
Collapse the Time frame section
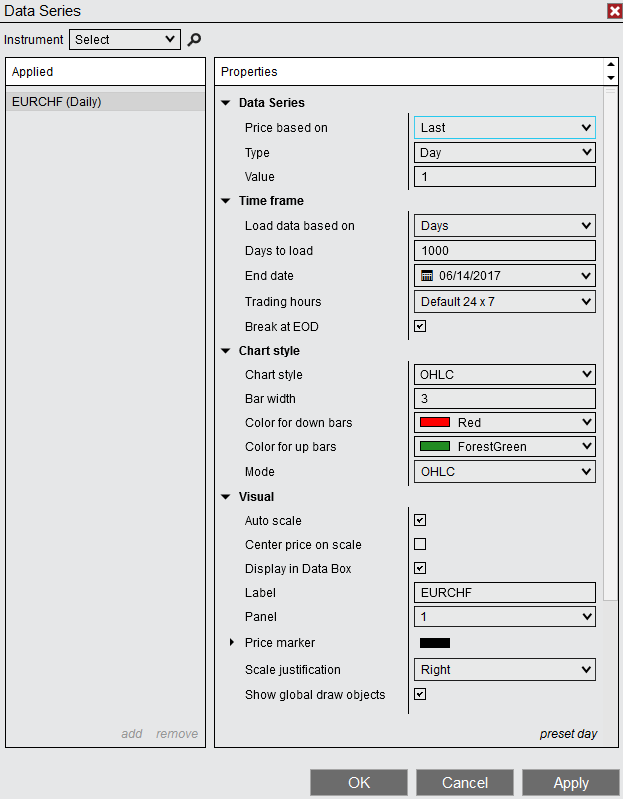click(226, 201)
